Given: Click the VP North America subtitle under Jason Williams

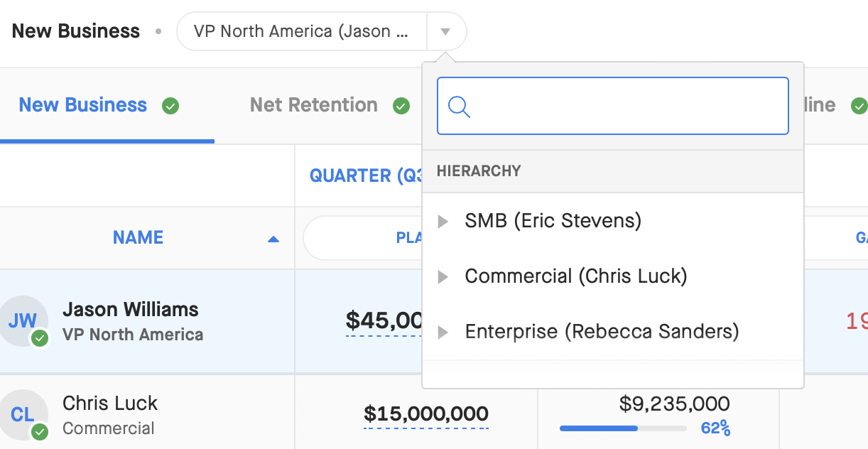Looking at the screenshot, I should (x=133, y=335).
